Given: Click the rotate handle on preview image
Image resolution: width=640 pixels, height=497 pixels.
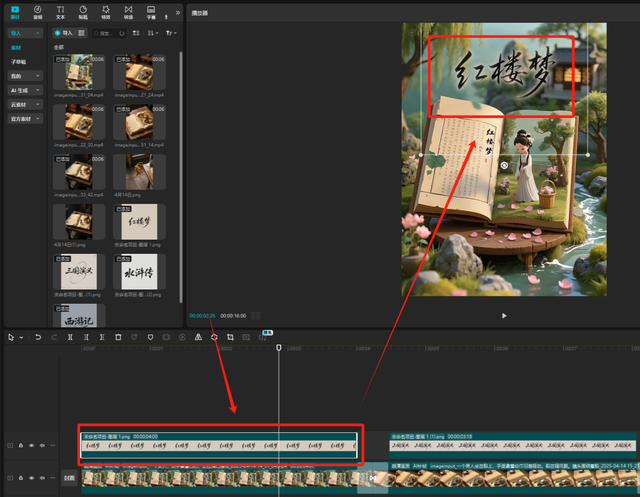Looking at the screenshot, I should pyautogui.click(x=504, y=165).
